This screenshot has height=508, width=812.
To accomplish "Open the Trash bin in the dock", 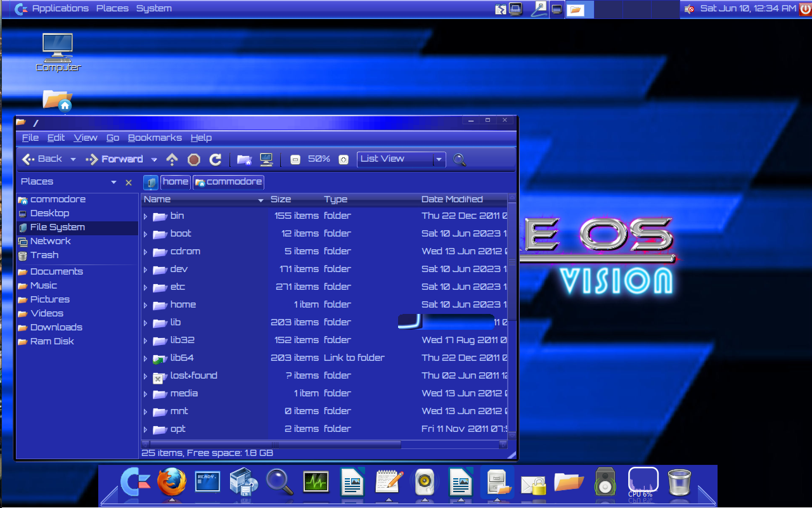I will [x=680, y=482].
